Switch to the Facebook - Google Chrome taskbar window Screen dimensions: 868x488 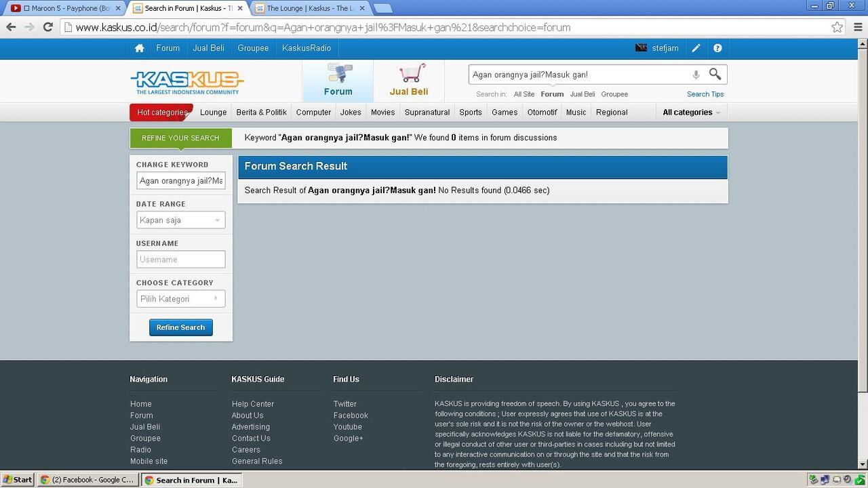coord(87,480)
